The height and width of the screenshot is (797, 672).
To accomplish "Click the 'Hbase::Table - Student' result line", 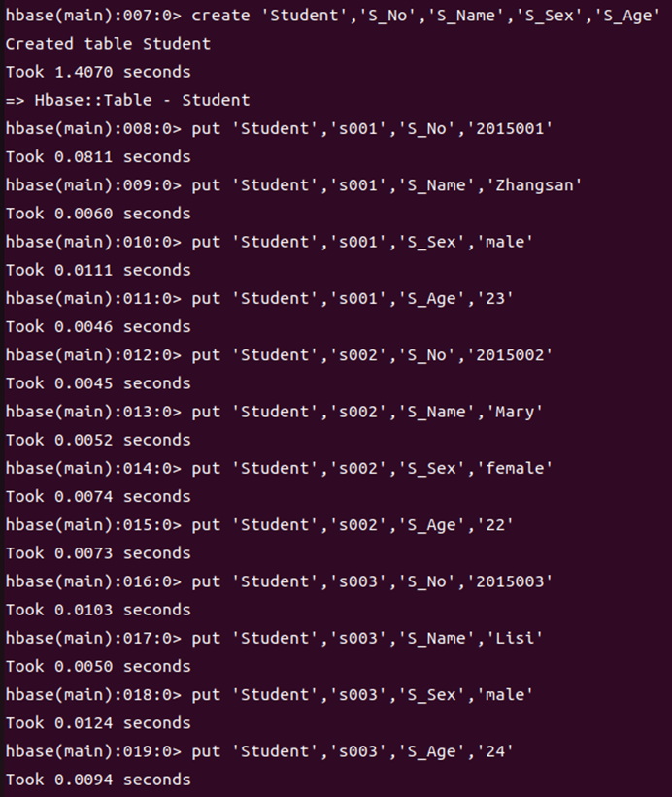I will click(x=127, y=100).
